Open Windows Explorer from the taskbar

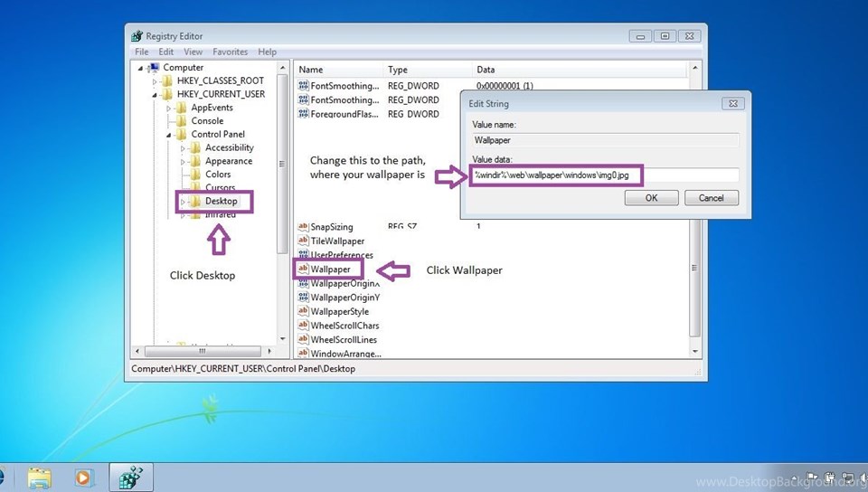[39, 478]
